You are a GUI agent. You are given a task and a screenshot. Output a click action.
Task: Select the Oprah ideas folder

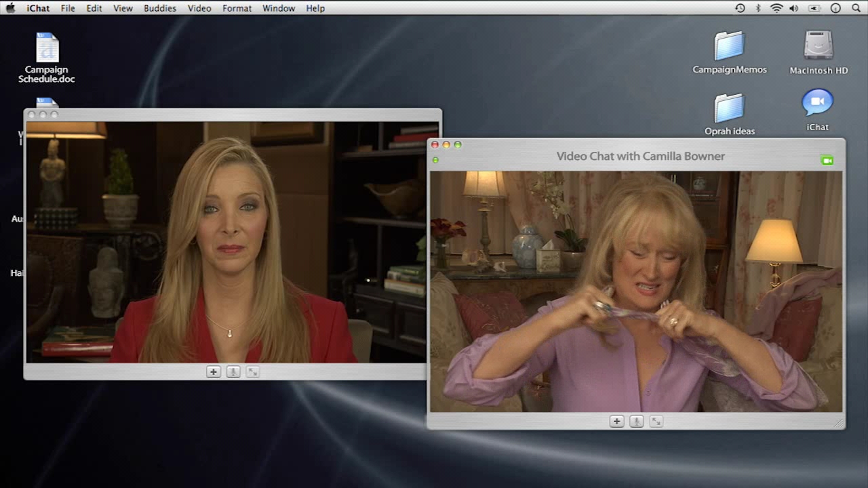pyautogui.click(x=730, y=114)
